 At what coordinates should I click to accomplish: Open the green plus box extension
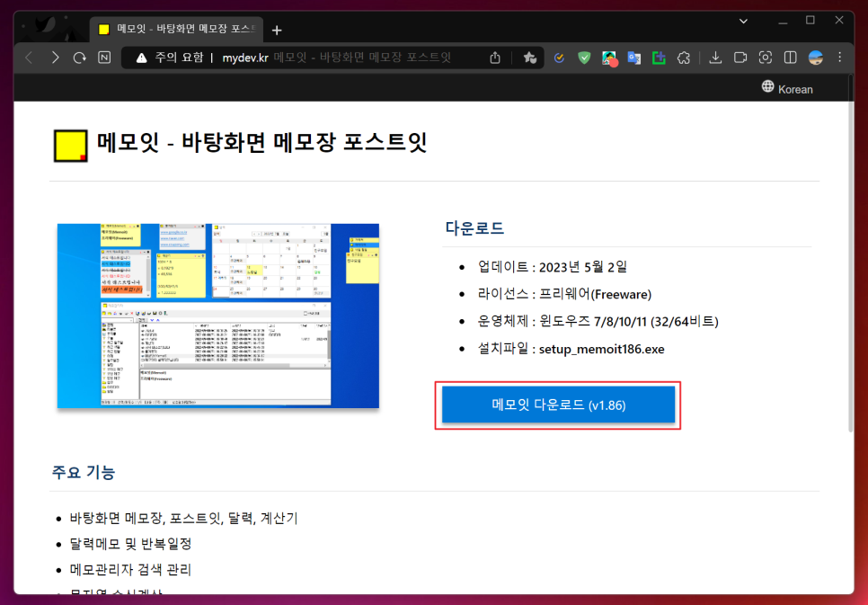tap(659, 58)
